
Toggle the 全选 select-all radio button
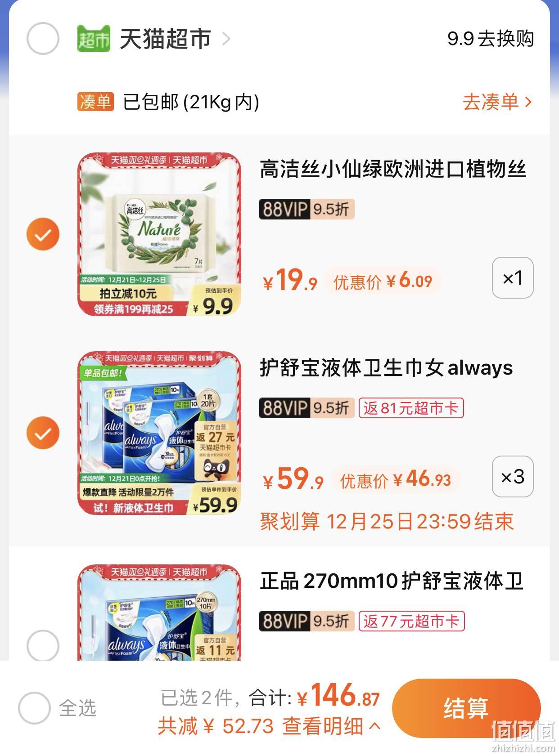pyautogui.click(x=34, y=708)
